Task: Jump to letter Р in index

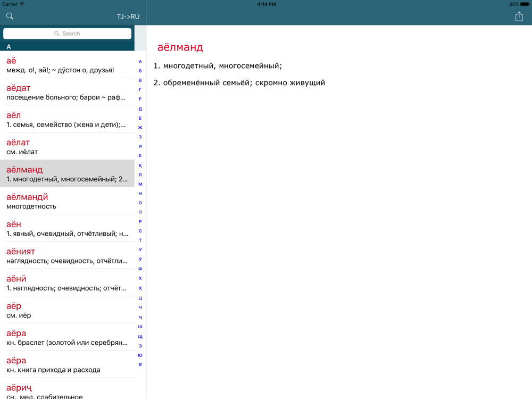Action: [140, 221]
